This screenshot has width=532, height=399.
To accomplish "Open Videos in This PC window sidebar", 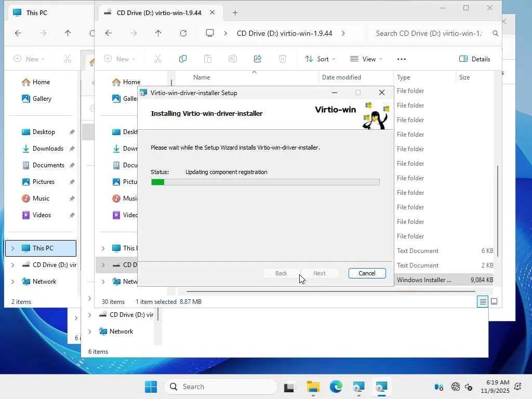I will tap(42, 215).
